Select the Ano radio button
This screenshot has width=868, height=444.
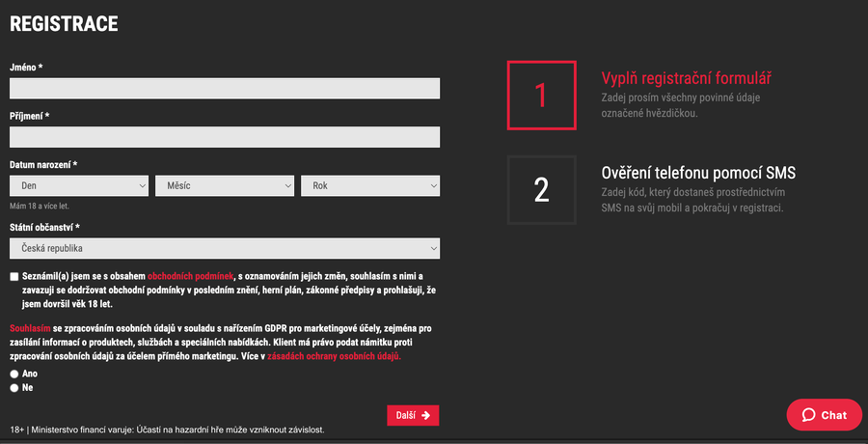pyautogui.click(x=14, y=373)
